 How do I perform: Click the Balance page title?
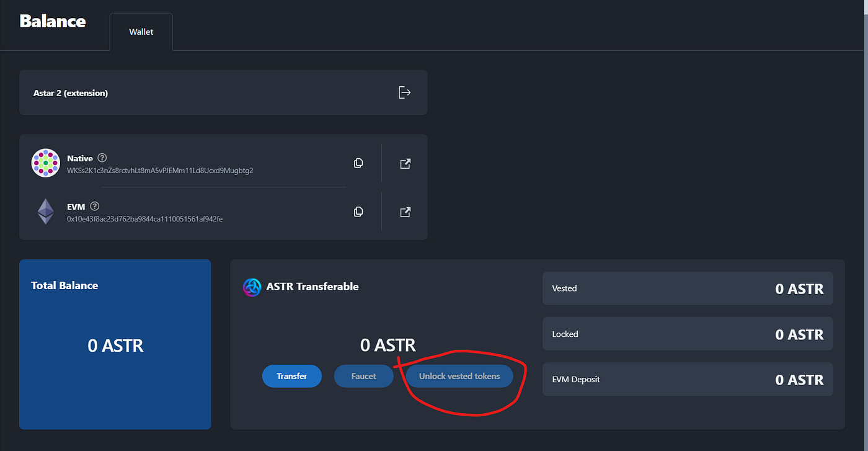pos(53,21)
